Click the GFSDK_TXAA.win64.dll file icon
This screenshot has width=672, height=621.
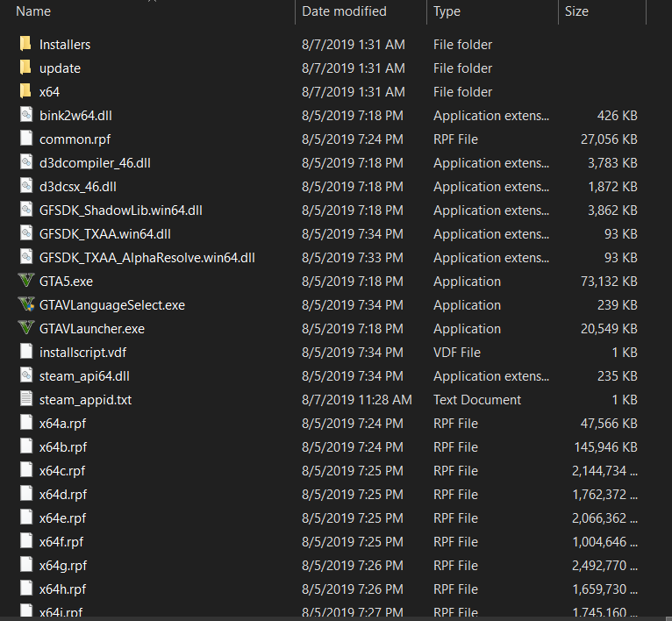26,232
